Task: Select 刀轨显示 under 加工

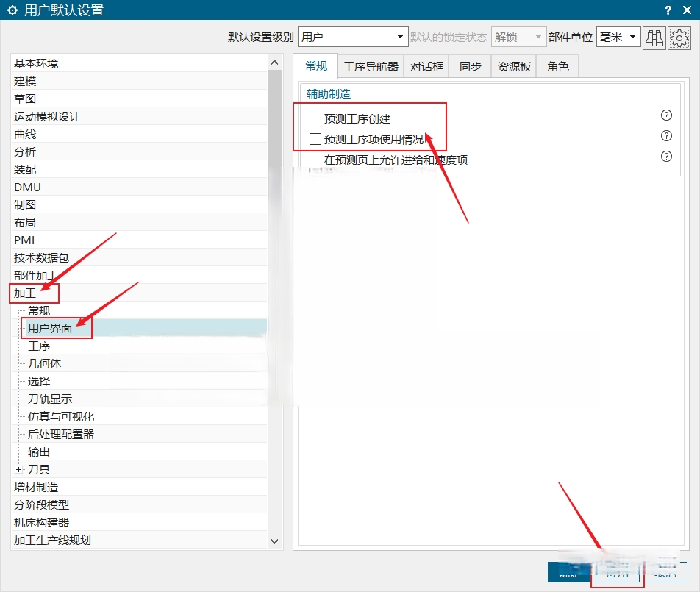Action: point(49,399)
